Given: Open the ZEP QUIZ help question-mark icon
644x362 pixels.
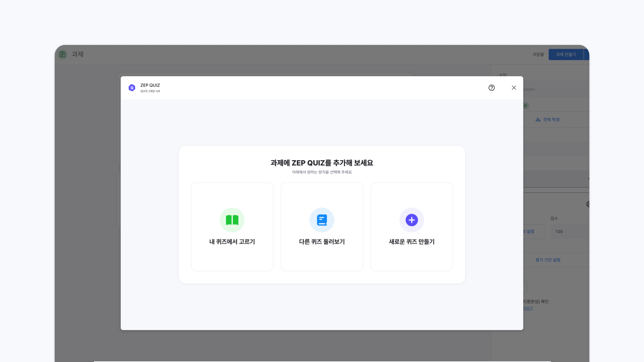Looking at the screenshot, I should pyautogui.click(x=491, y=88).
